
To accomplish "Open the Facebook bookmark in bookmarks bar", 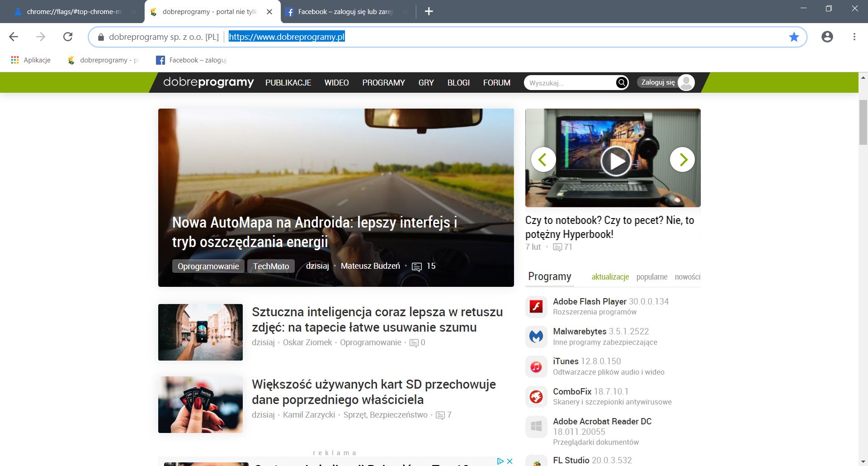I will pyautogui.click(x=191, y=60).
